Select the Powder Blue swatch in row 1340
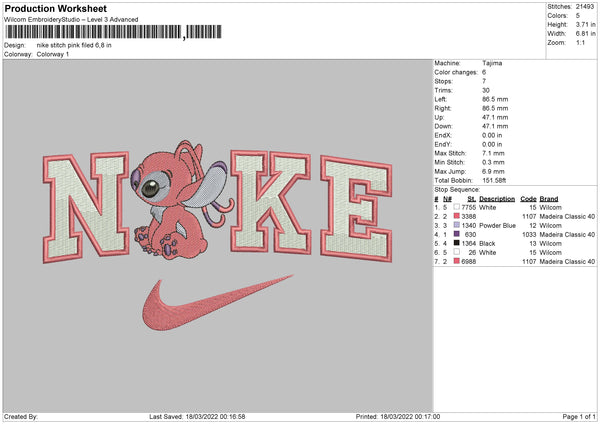This screenshot has height=424, width=600. [x=457, y=225]
